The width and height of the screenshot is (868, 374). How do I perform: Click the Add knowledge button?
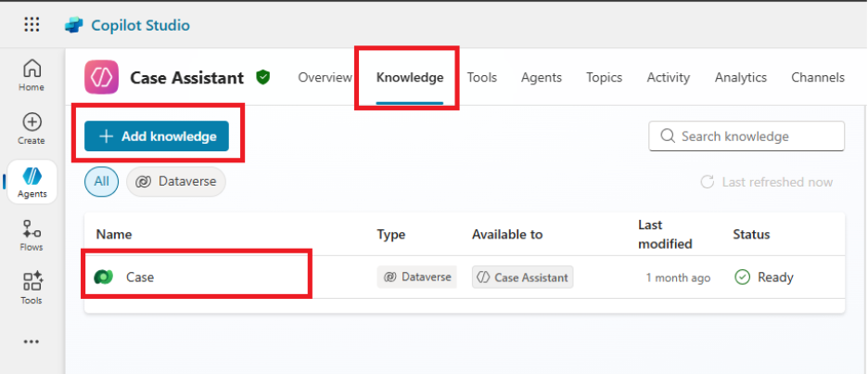coord(157,136)
